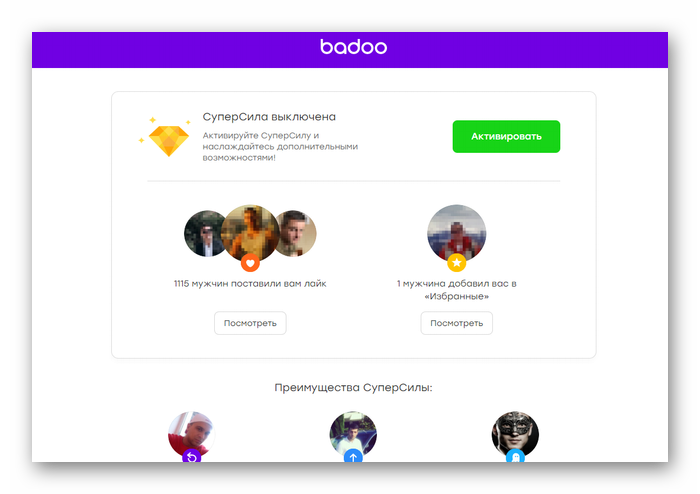
Task: Open the favorites list via the Посмотреть button
Action: [456, 323]
